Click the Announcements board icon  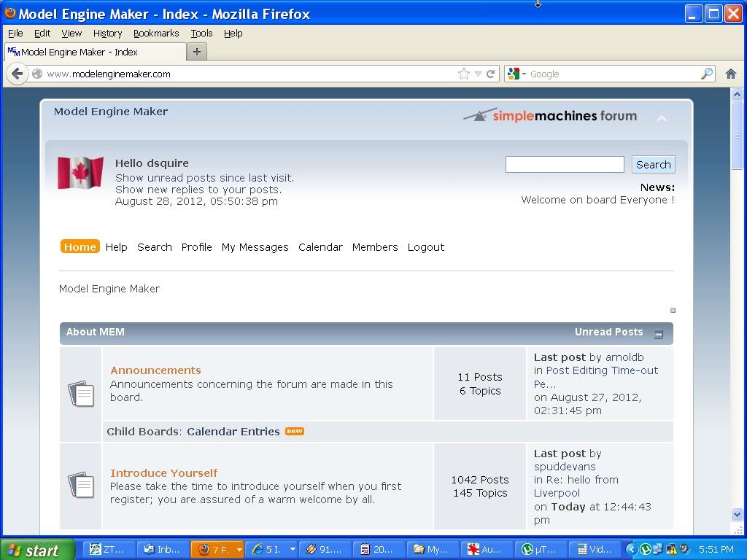click(x=81, y=393)
